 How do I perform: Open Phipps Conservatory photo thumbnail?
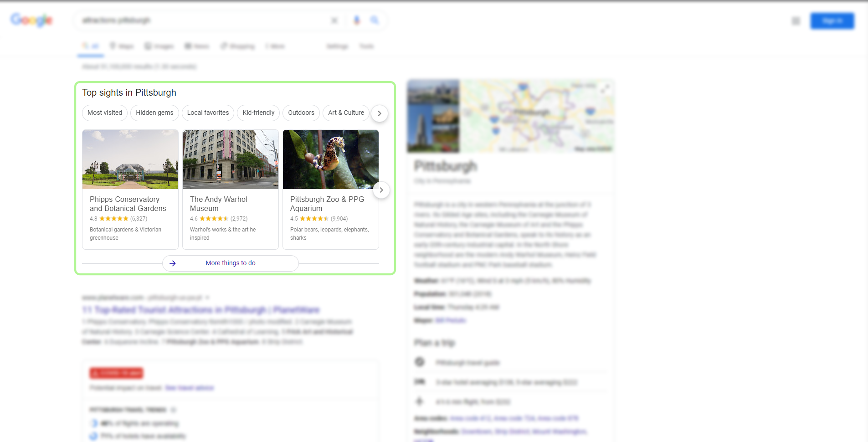[130, 159]
